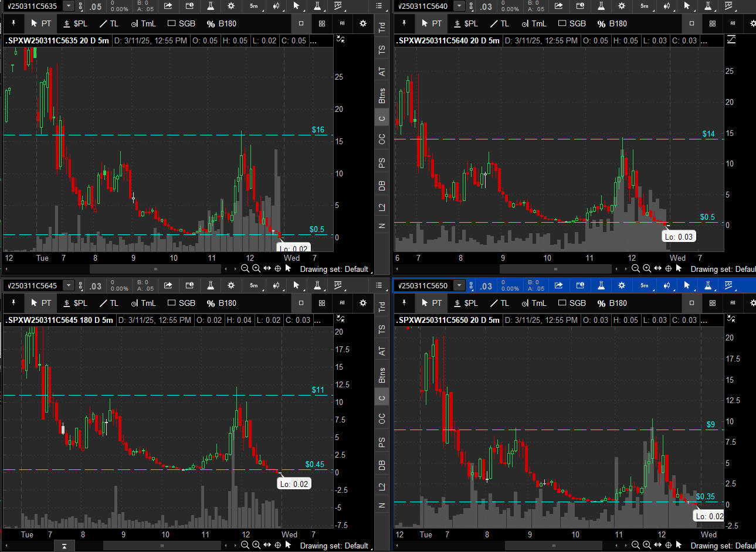Toggle the pin icon on the C5635 drawing toolbar

point(13,23)
